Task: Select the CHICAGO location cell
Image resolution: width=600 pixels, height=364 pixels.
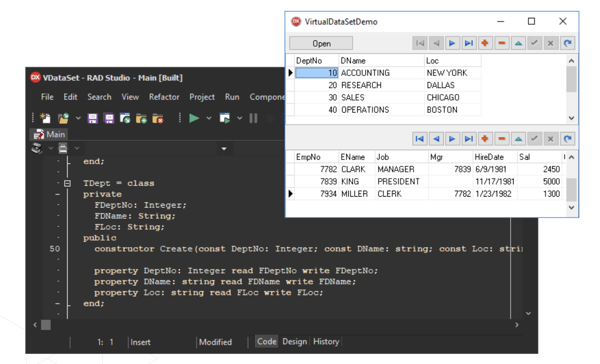Action: coord(453,97)
